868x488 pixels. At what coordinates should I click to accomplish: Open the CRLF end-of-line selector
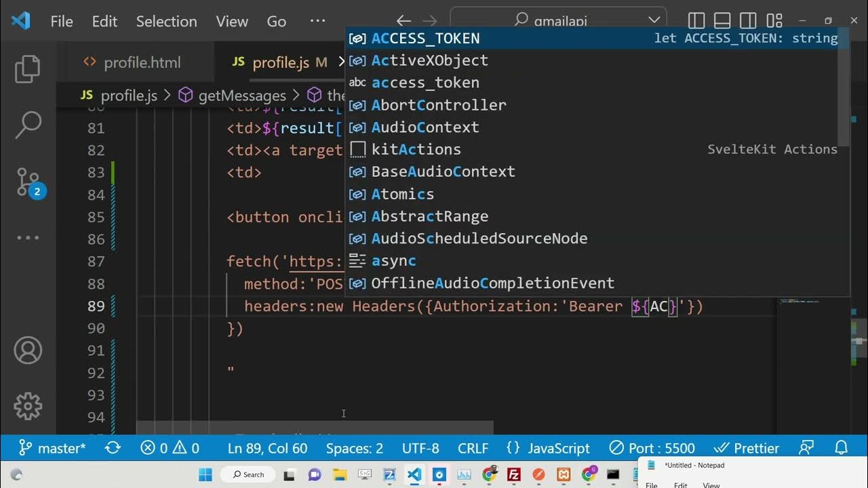[473, 448]
